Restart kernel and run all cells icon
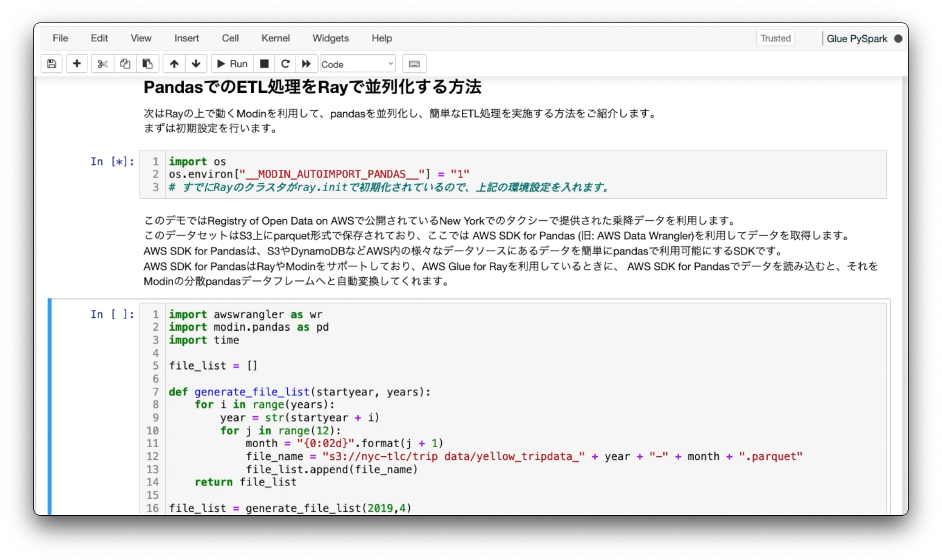 (x=307, y=64)
